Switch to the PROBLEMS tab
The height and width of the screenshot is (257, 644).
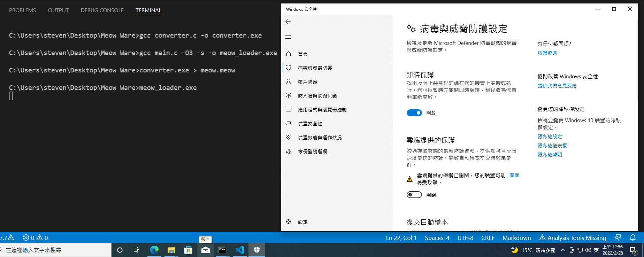coord(22,10)
